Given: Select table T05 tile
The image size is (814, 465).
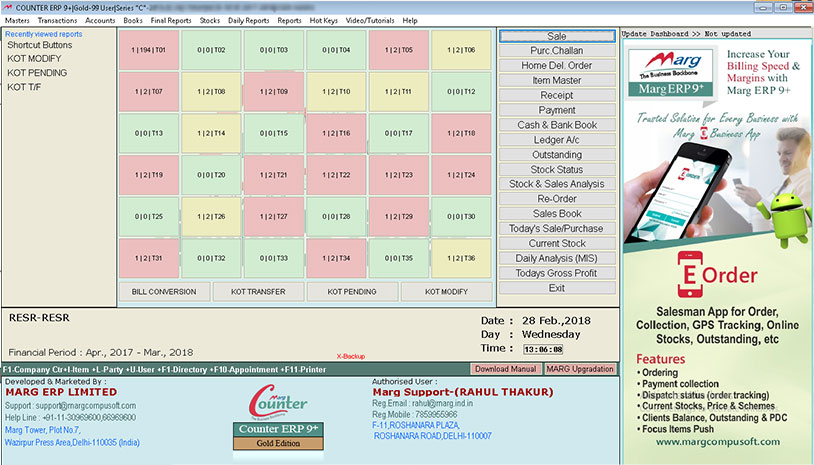Looking at the screenshot, I should point(399,50).
